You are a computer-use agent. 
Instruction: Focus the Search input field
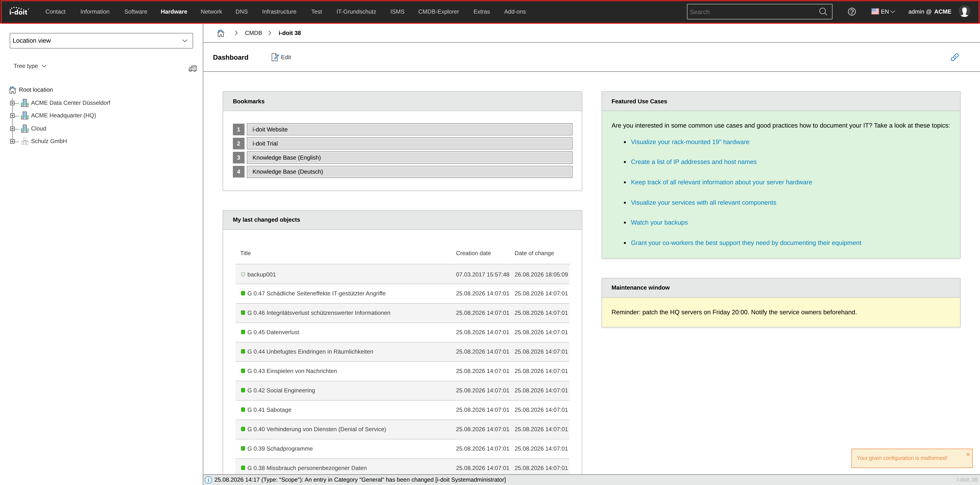click(754, 12)
